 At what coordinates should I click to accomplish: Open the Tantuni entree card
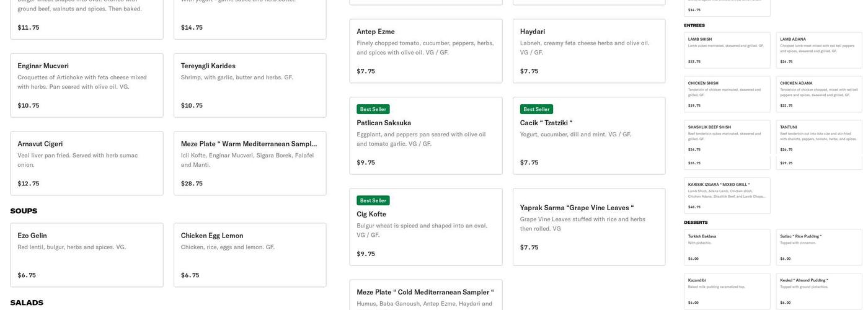(819, 138)
